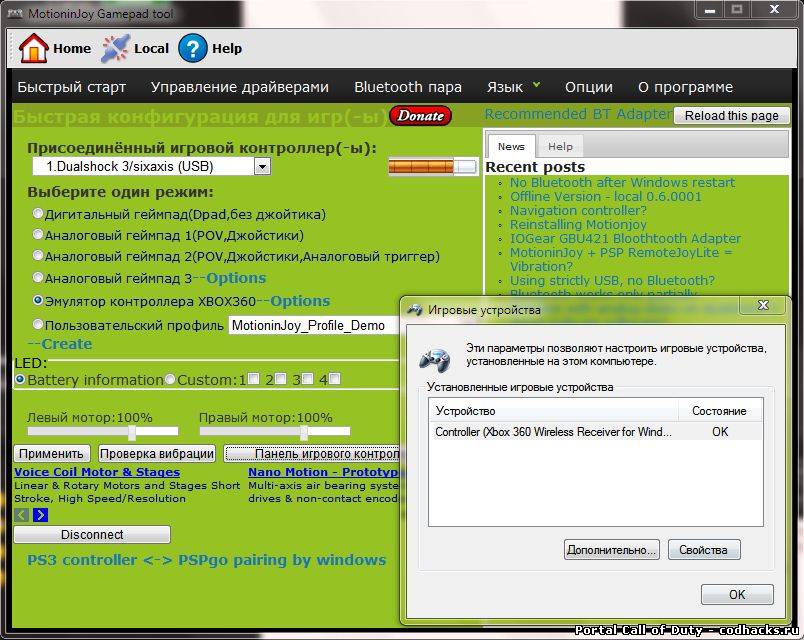Image resolution: width=804 pixels, height=640 pixels.
Task: Open Navigation controller? post
Action: tap(578, 210)
